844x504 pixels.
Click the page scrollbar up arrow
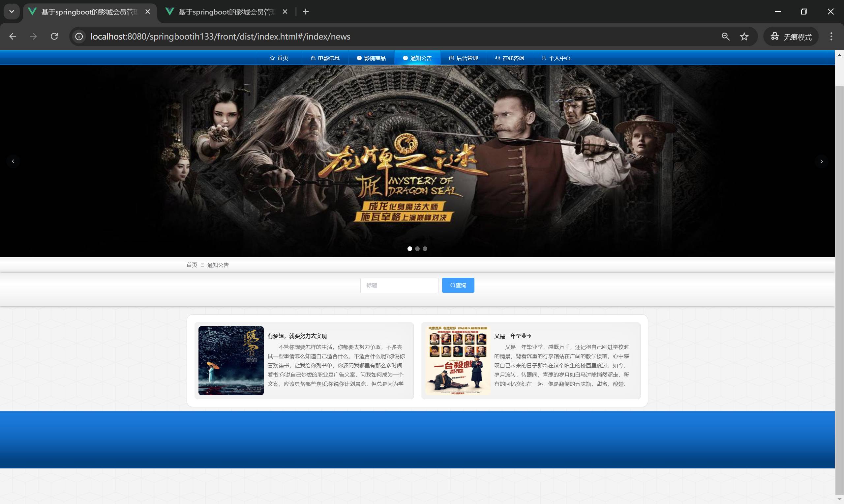point(839,55)
